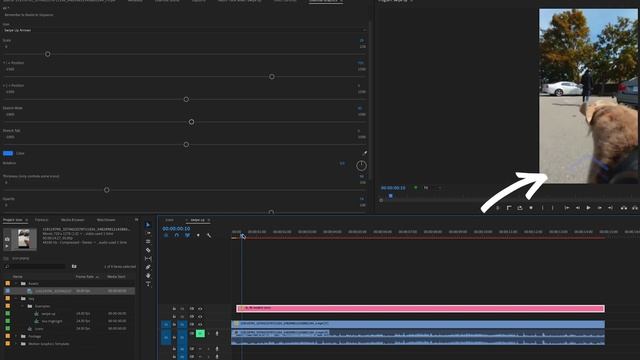Sort project items by Media Start column
The height and width of the screenshot is (360, 640).
pos(116,277)
